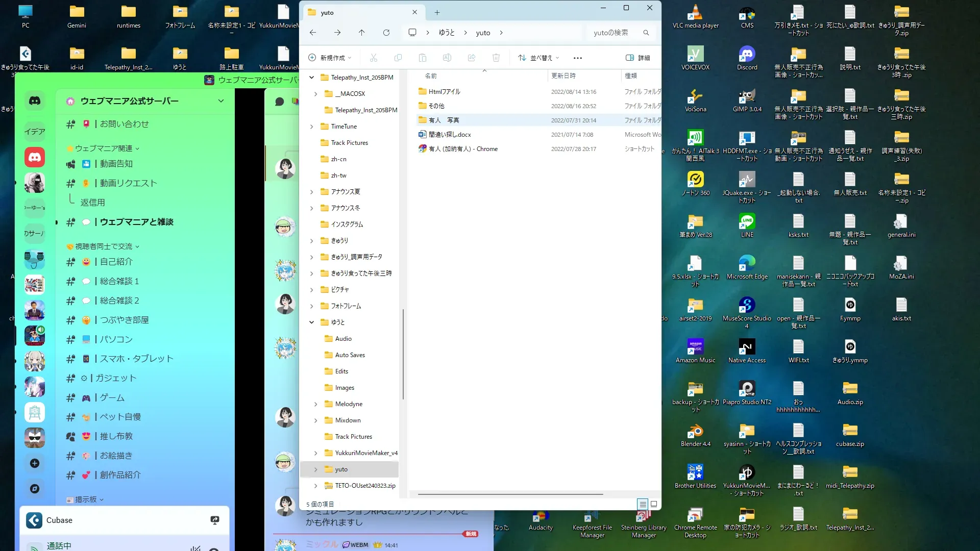Screen dimensions: 980x551
Task: Expand the Melodyne folder in tree
Action: pos(315,404)
